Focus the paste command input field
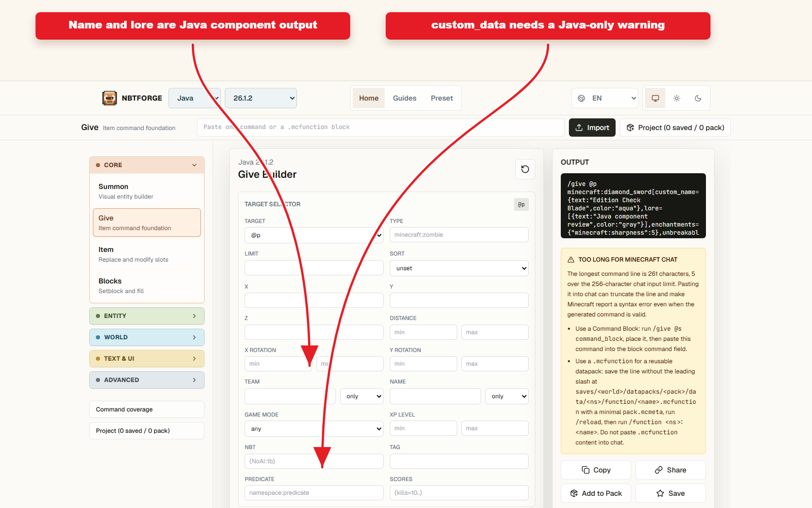This screenshot has height=508, width=812. pyautogui.click(x=381, y=128)
